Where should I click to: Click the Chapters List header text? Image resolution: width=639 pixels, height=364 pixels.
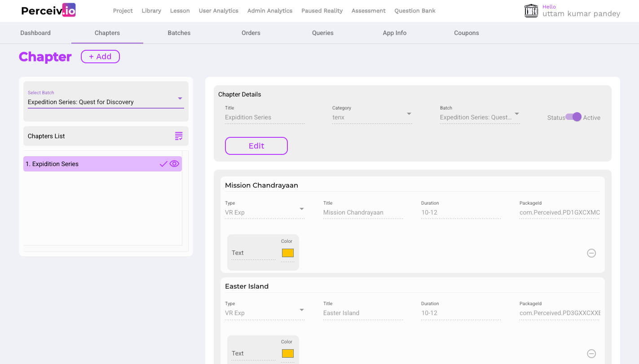click(46, 136)
